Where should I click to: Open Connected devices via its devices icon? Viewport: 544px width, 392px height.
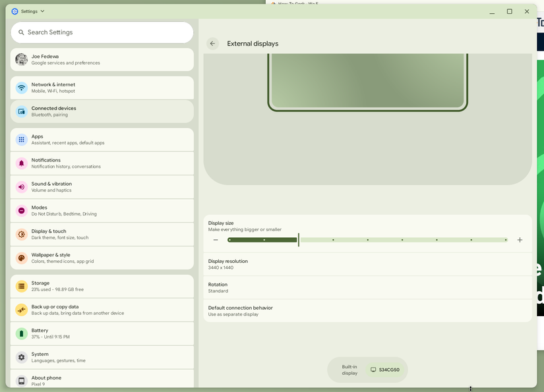[22, 111]
